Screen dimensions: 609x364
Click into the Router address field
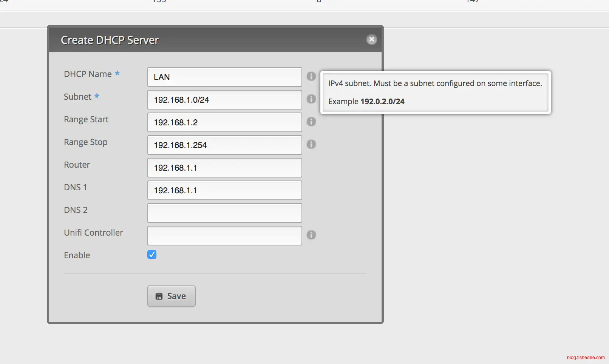(x=224, y=168)
